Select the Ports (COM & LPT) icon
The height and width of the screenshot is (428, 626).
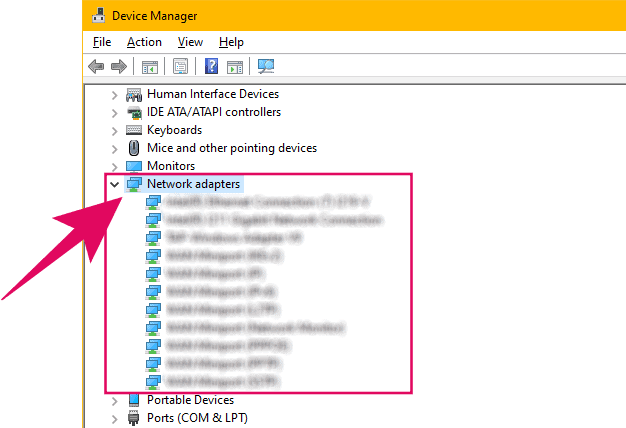coord(134,418)
